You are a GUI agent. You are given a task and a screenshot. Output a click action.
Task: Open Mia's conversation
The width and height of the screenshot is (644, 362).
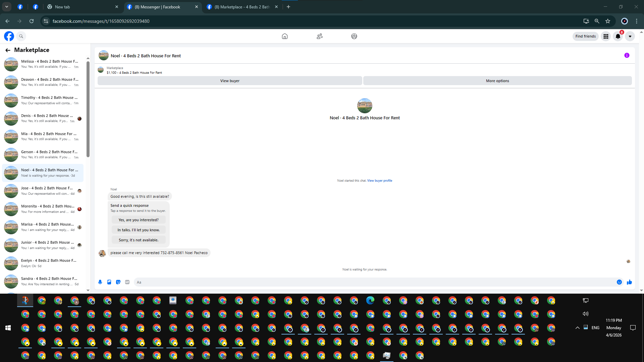(x=43, y=136)
